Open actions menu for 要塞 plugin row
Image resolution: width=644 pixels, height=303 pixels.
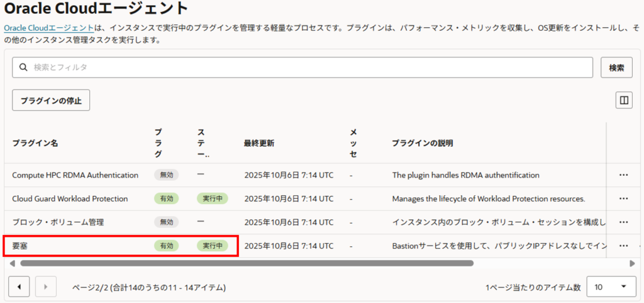pos(623,246)
